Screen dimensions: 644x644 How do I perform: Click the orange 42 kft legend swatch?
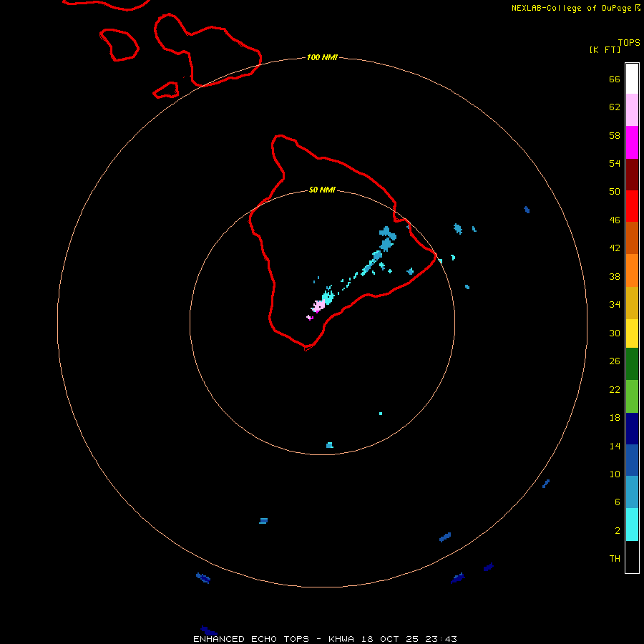click(632, 270)
